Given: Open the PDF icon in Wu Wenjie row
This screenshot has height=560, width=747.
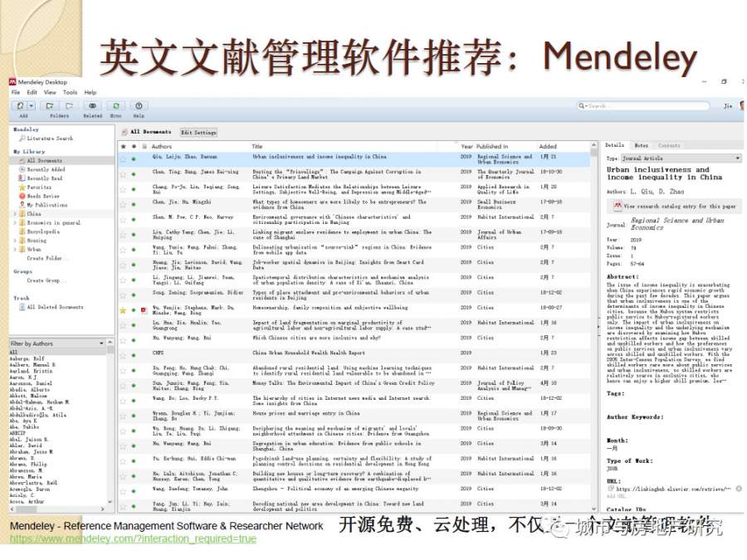Looking at the screenshot, I should click(144, 310).
